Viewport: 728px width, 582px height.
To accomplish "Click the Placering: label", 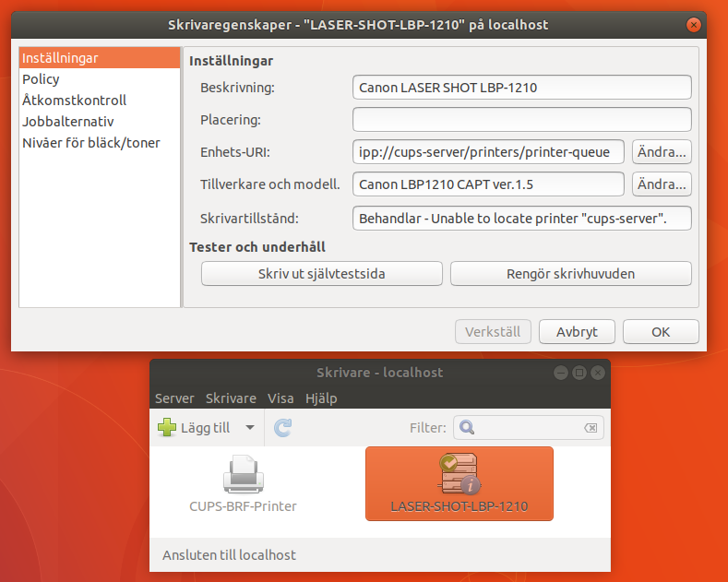I will [231, 120].
